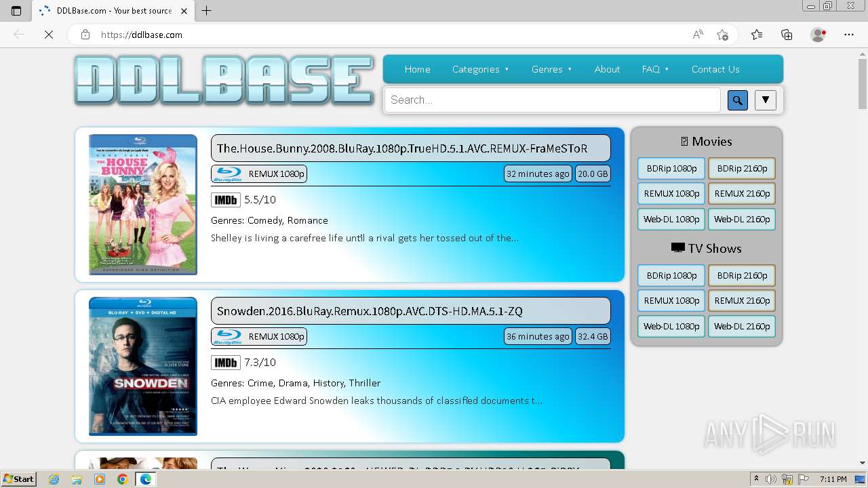Viewport: 868px width, 488px height.
Task: Open the Genres dropdown menu
Action: tap(552, 69)
